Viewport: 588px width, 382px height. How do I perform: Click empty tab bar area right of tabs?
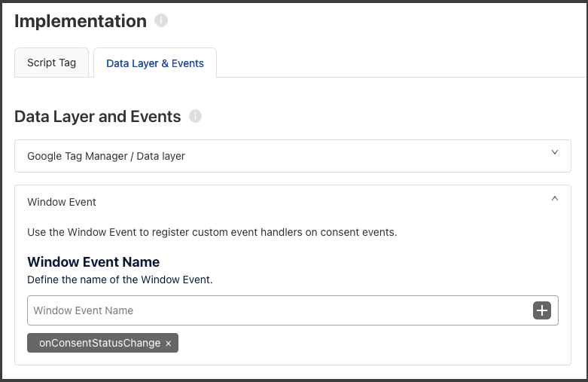click(401, 63)
